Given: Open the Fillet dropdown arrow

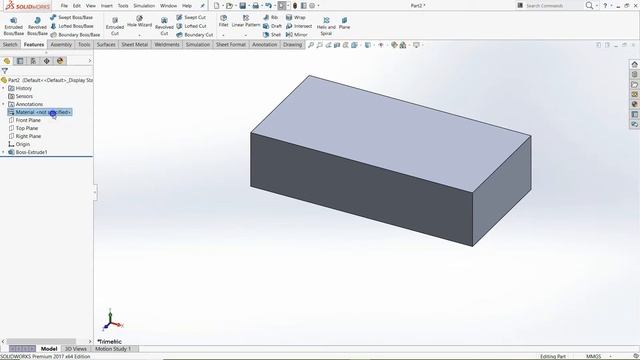Looking at the screenshot, I should click(223, 35).
